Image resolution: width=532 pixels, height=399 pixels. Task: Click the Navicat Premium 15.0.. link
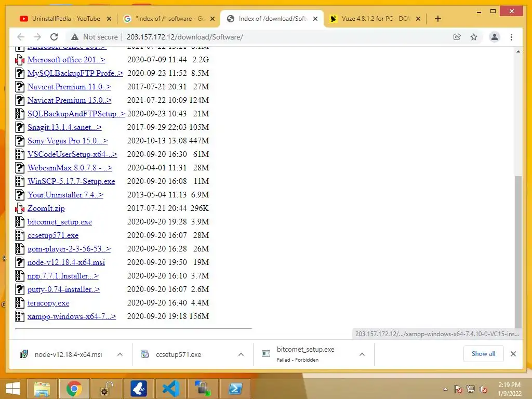pos(69,100)
